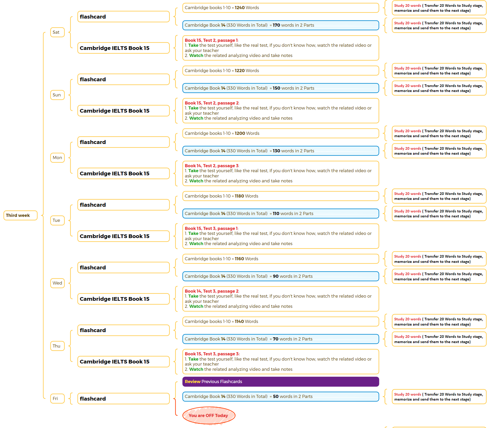Image resolution: width=504 pixels, height=428 pixels.
Task: Select the Thu day node
Action: click(x=57, y=346)
